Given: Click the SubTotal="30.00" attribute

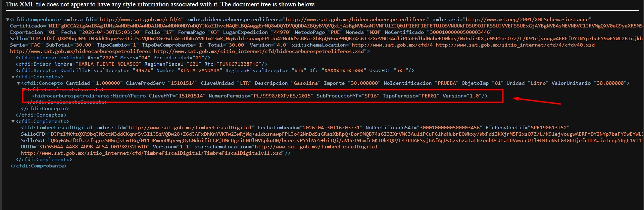Looking at the screenshot, I should click(70, 45).
